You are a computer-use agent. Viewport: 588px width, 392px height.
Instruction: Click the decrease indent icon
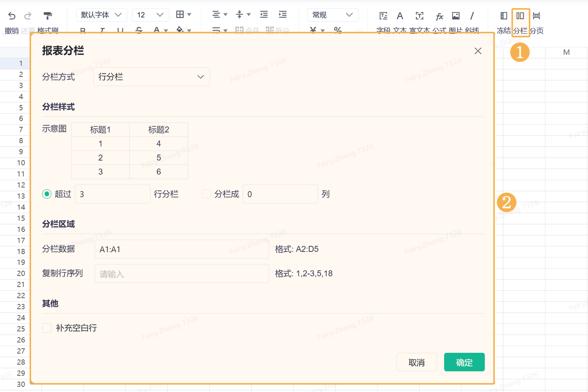pos(264,14)
